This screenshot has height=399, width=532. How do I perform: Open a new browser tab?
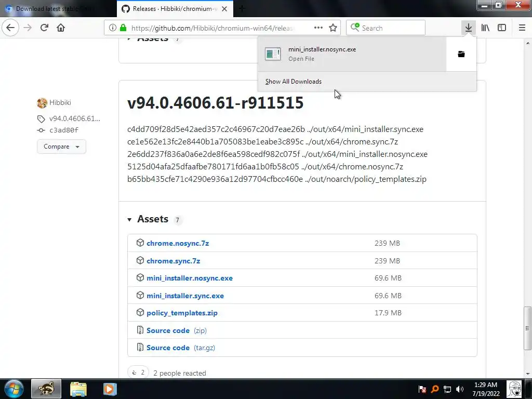(x=242, y=9)
